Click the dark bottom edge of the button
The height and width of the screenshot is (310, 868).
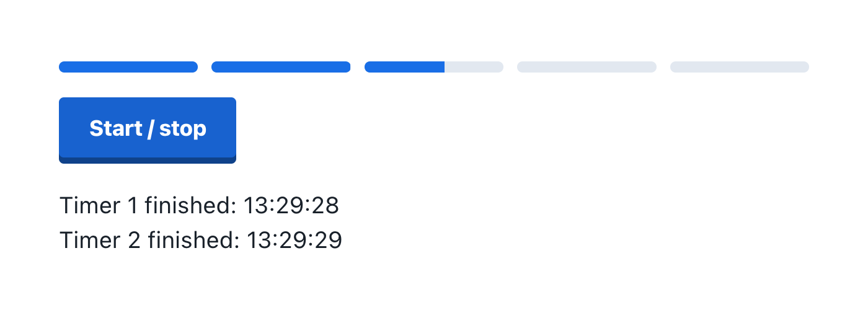(x=148, y=160)
